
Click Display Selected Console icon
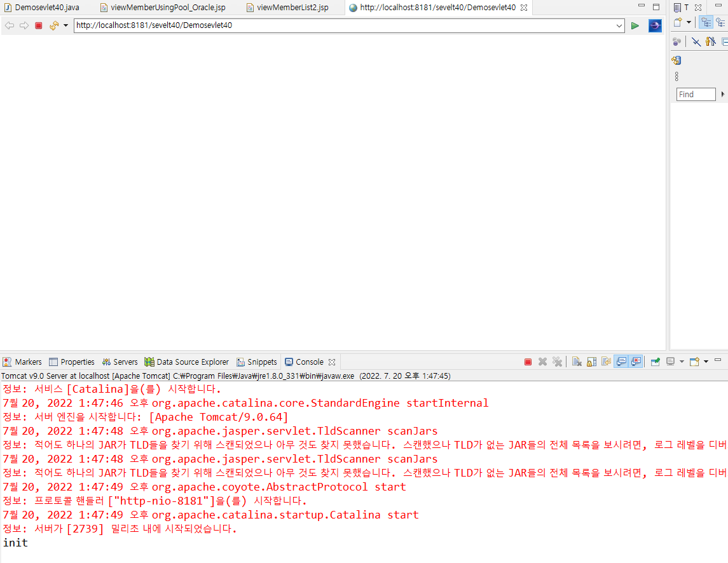[670, 362]
